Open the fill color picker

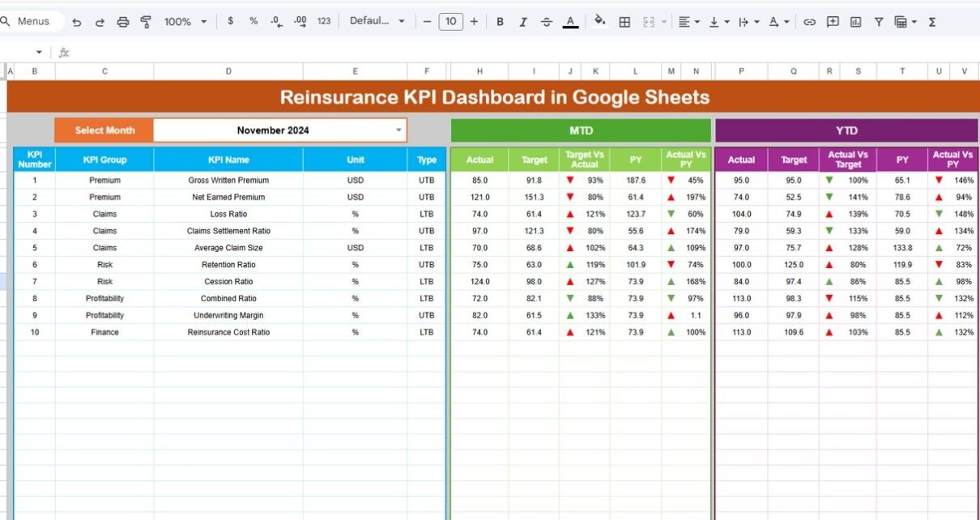[x=599, y=22]
